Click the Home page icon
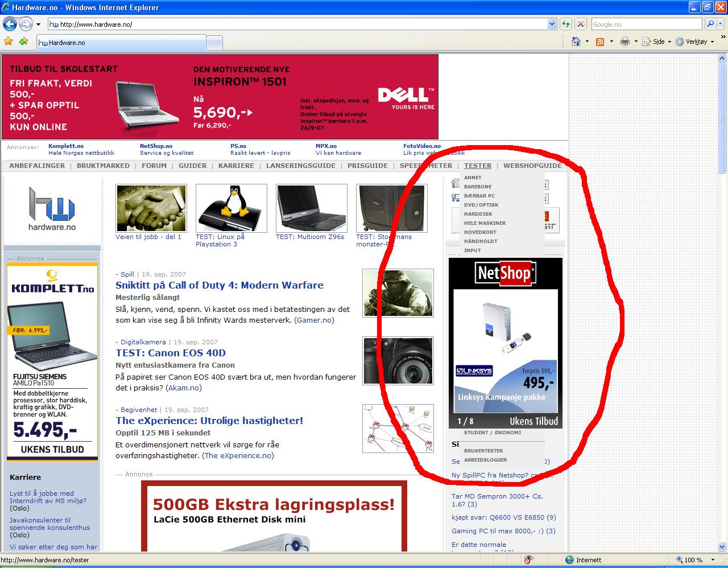 576,42
